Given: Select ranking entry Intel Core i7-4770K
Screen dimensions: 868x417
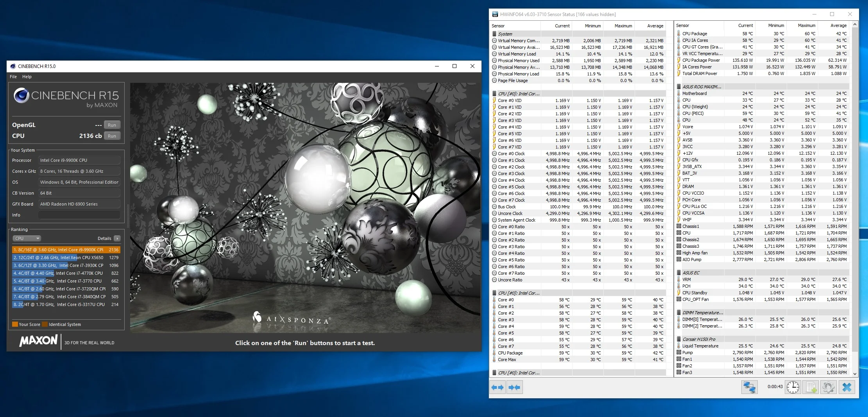Looking at the screenshot, I should coord(66,273).
